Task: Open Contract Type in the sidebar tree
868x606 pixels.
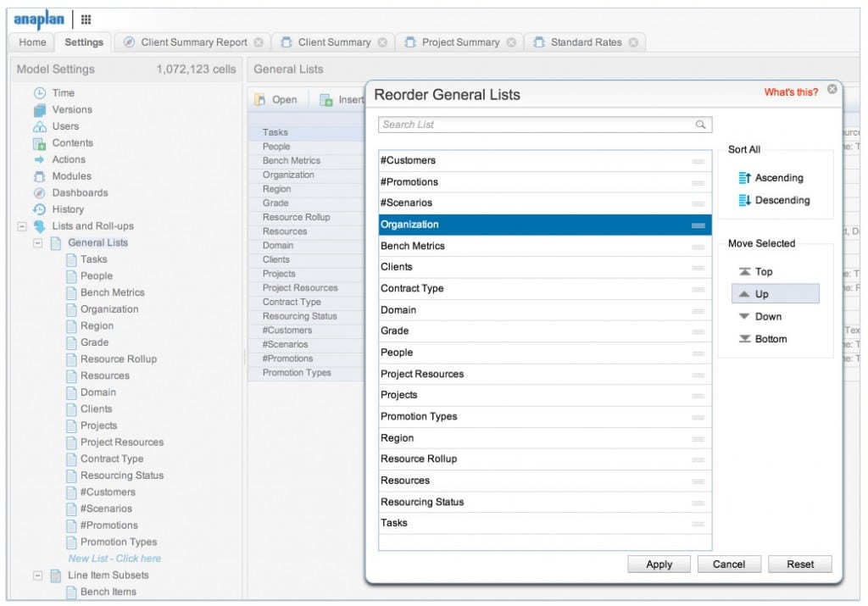Action: click(112, 459)
